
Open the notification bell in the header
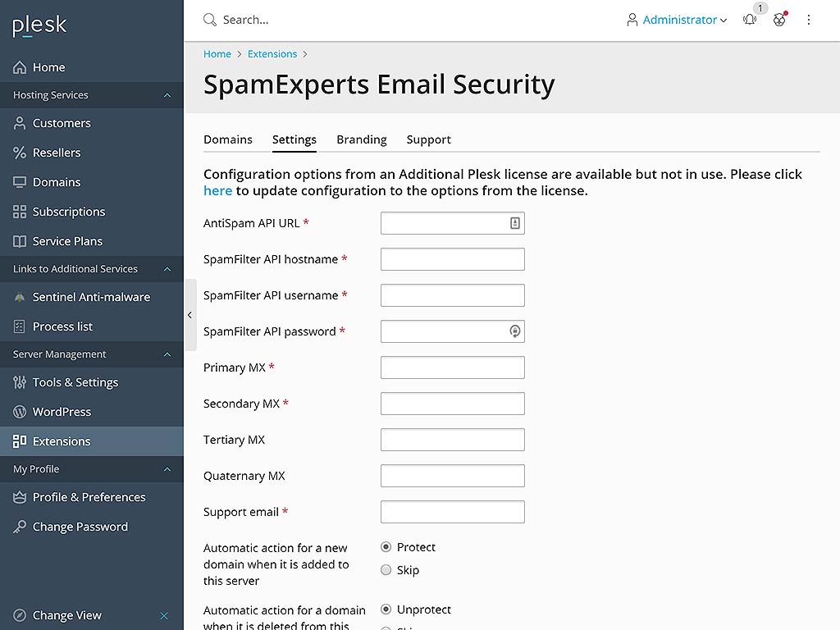[749, 20]
